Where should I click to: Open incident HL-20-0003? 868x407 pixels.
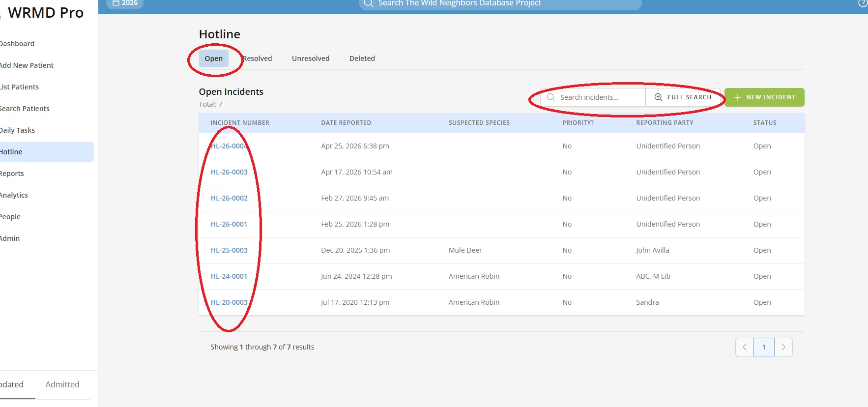coord(229,302)
